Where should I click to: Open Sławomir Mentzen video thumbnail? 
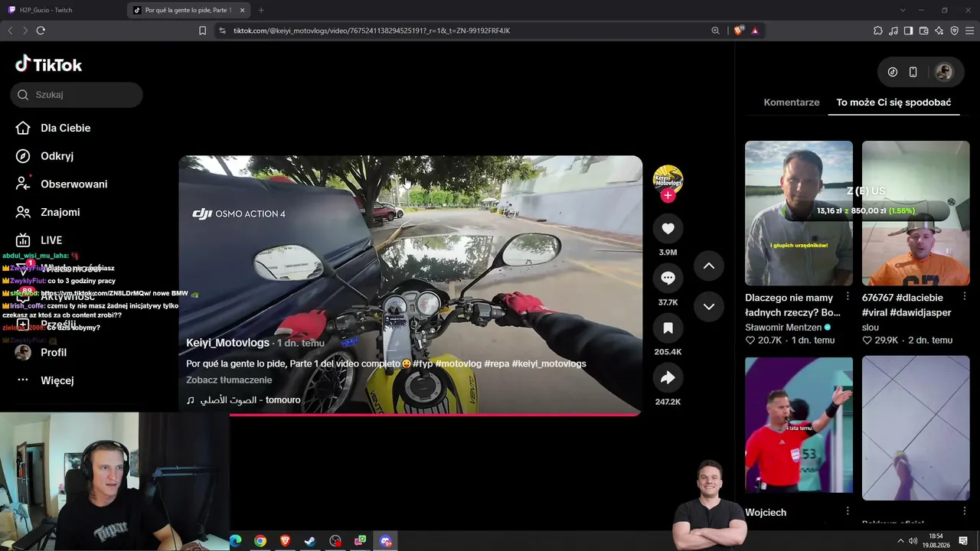pos(799,213)
